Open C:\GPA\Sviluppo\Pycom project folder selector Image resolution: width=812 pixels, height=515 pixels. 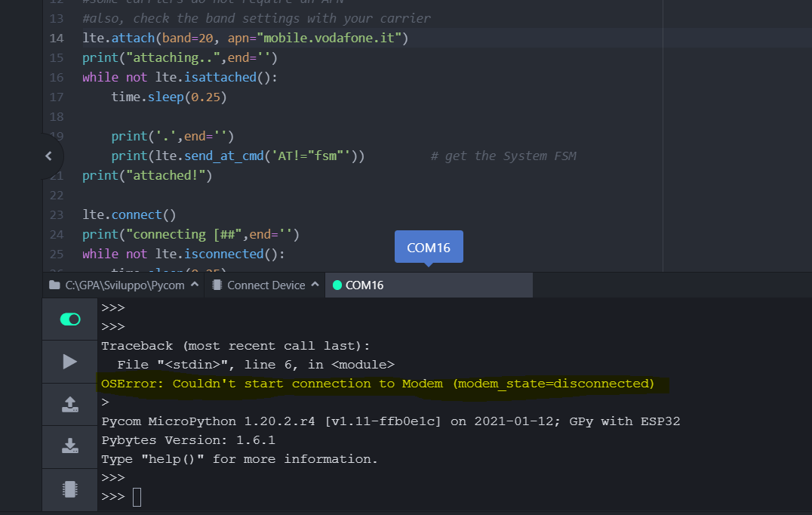[x=124, y=285]
